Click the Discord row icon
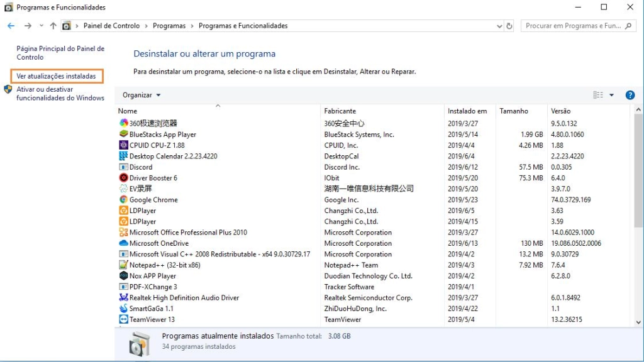 tap(123, 167)
